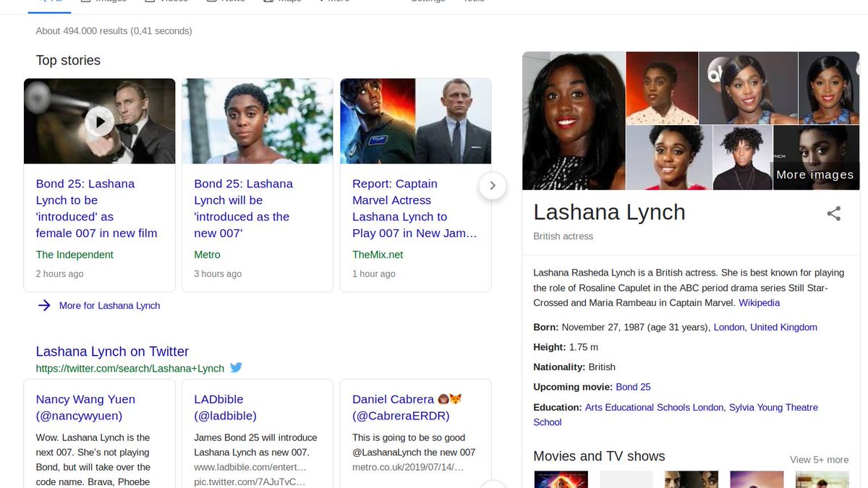Image resolution: width=868 pixels, height=488 pixels.
Task: Open More images thumbnail overlay
Action: click(816, 158)
